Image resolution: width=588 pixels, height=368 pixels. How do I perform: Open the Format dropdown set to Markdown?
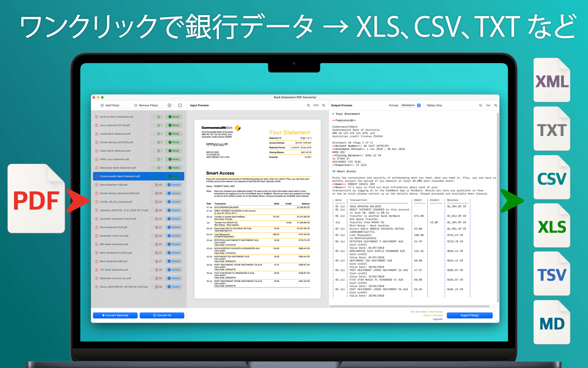tap(411, 105)
